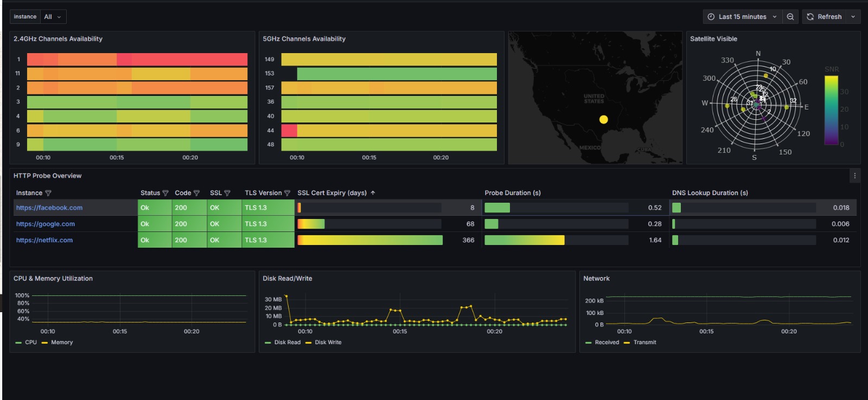This screenshot has height=400, width=868.
Task: Open HTTP Probe Overview panel menu
Action: point(854,176)
